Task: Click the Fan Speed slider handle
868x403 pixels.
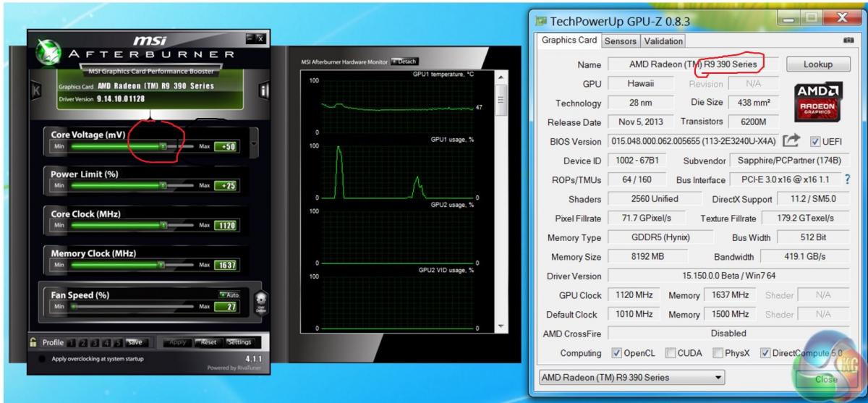Action: (x=72, y=307)
